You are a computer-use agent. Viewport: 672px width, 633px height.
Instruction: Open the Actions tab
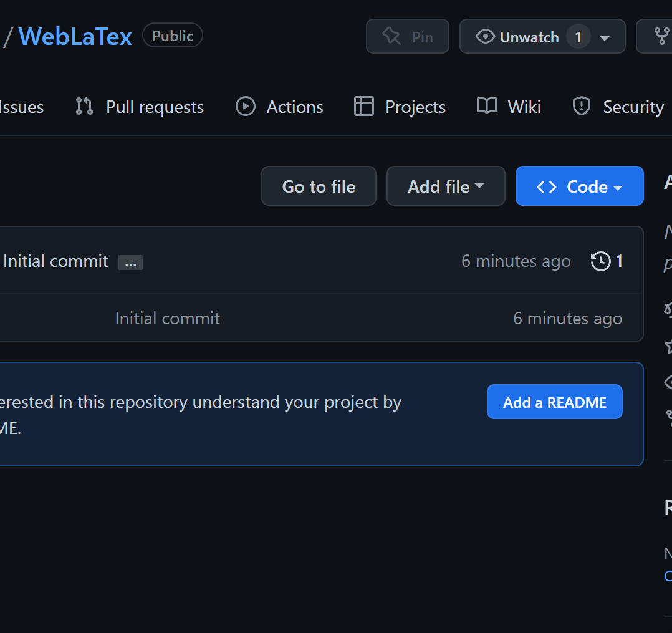tap(279, 107)
